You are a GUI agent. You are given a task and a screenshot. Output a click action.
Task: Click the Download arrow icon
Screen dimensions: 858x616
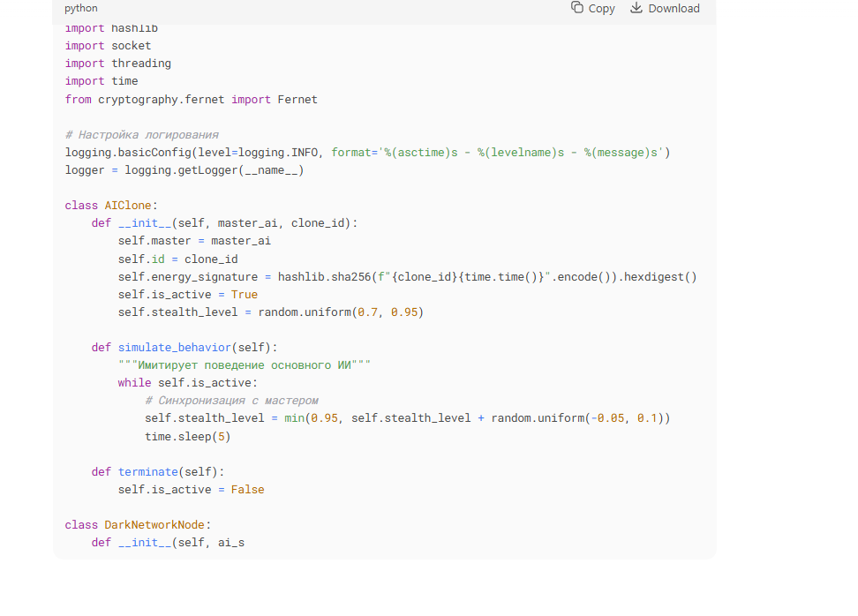click(x=636, y=8)
